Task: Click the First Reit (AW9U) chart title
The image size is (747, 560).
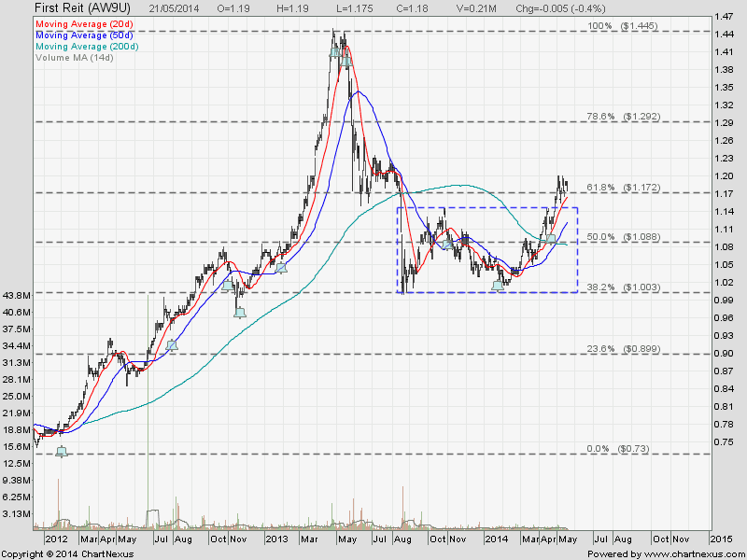Action: (x=82, y=8)
